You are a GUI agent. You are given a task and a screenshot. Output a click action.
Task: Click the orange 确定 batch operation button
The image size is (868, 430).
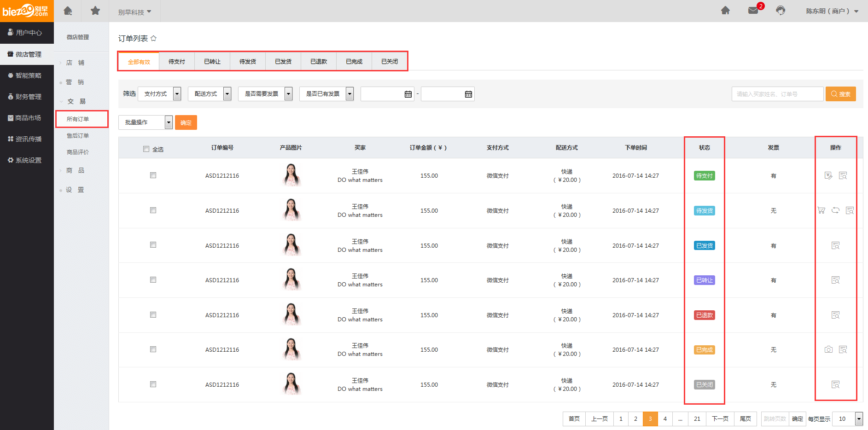click(186, 122)
